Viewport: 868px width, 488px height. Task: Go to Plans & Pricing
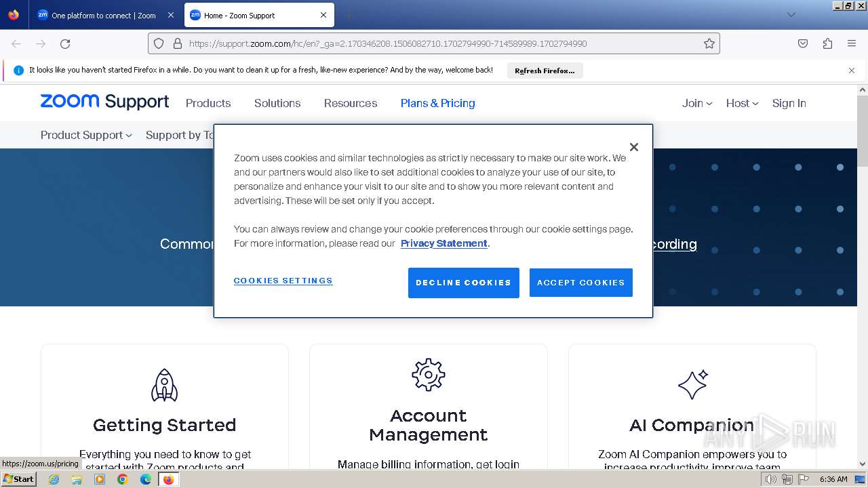[x=437, y=103]
